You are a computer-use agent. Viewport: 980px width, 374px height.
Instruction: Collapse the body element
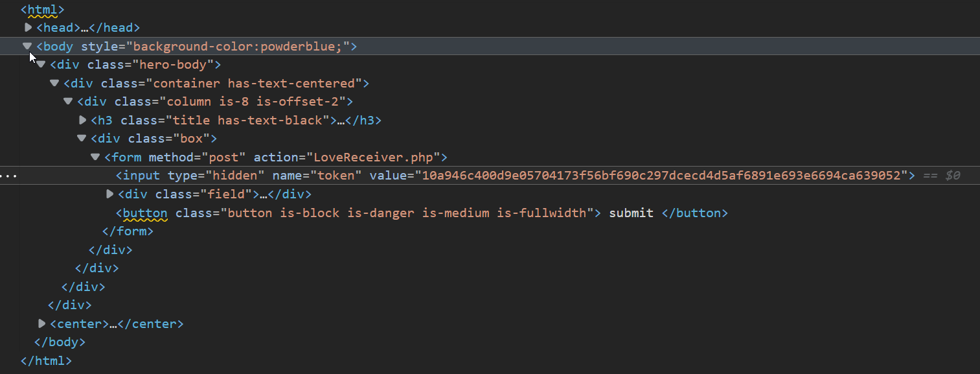pyautogui.click(x=27, y=46)
